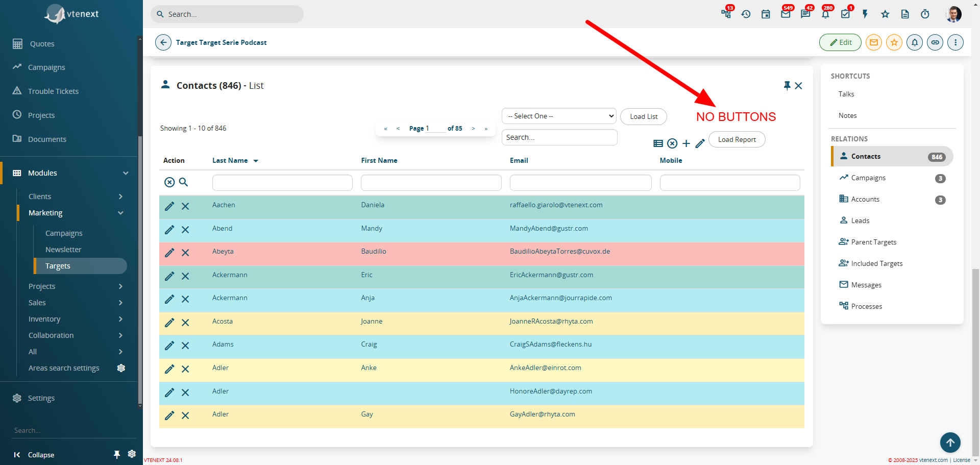Image resolution: width=980 pixels, height=465 pixels.
Task: Collapse the Marketing submenu
Action: [120, 213]
